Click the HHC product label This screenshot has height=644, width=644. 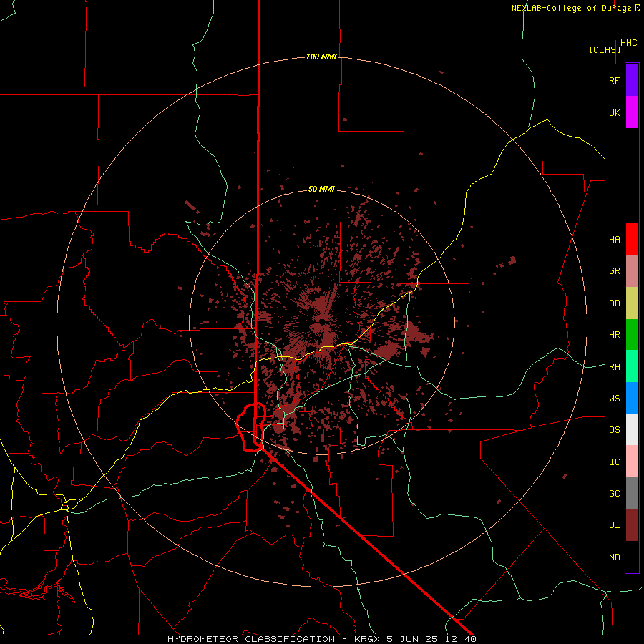[628, 42]
